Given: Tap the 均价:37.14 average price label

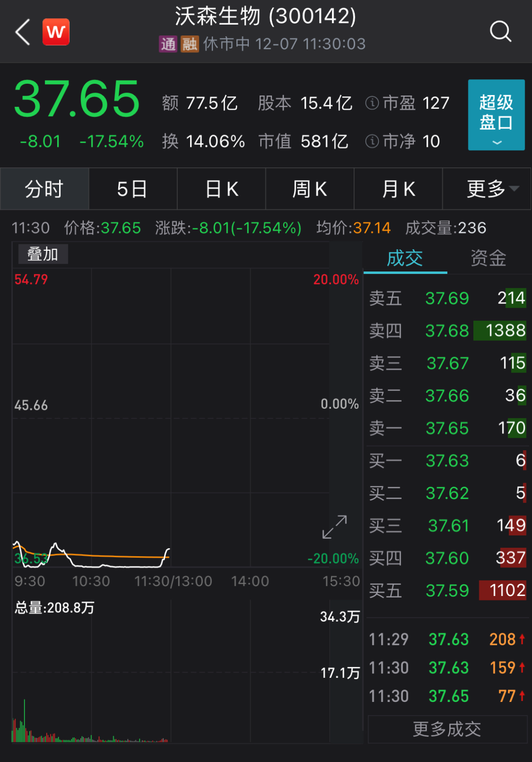Looking at the screenshot, I should point(353,228).
